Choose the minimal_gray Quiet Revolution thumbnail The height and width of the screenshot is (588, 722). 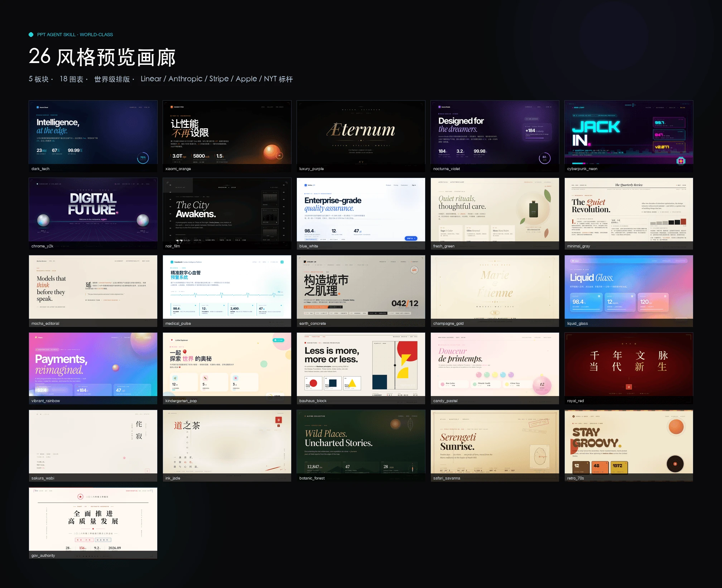point(629,213)
